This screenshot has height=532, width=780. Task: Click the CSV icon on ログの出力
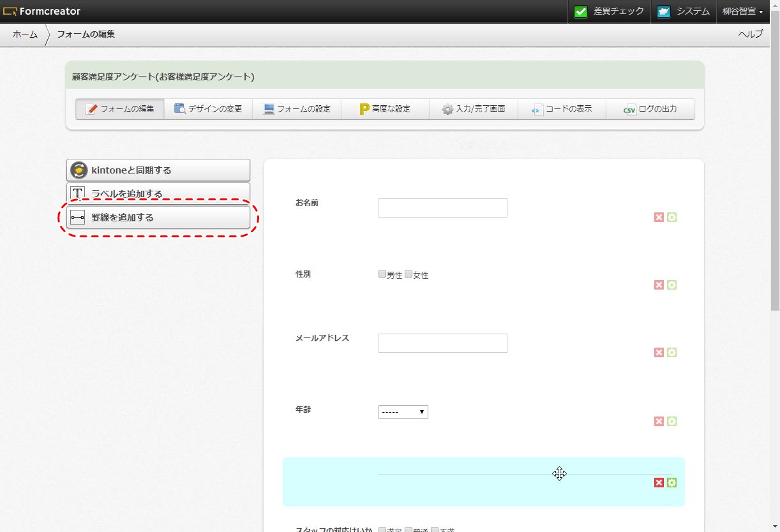point(630,110)
